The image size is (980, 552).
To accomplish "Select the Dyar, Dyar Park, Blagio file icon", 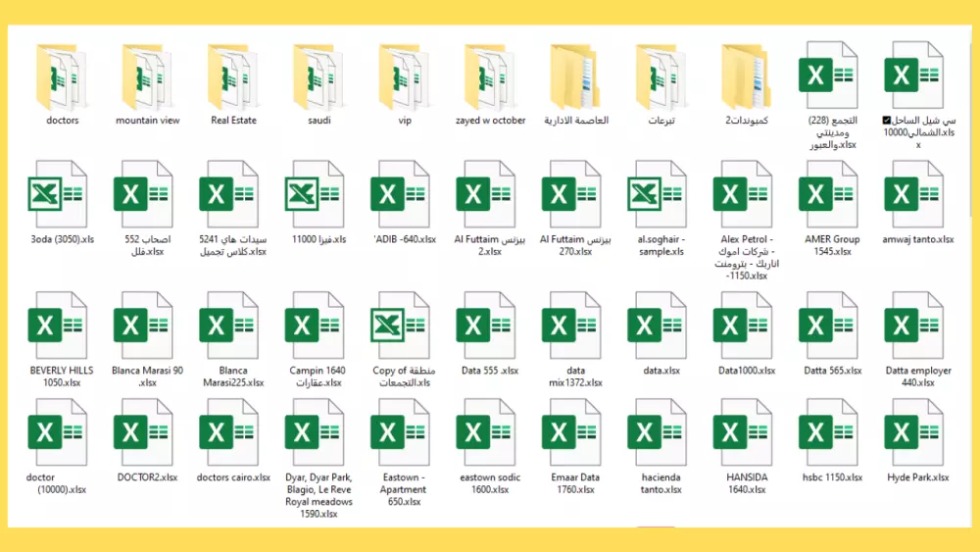I will coord(315,432).
